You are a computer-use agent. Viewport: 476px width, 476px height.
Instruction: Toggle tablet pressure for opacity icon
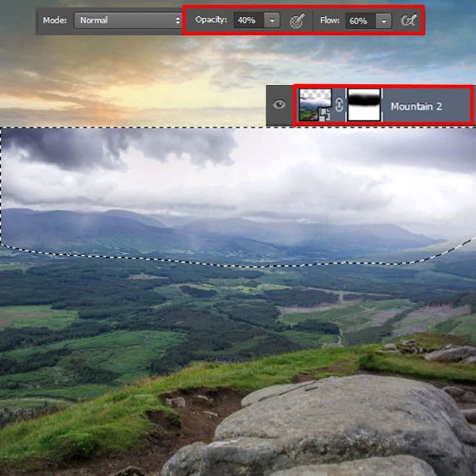tap(297, 21)
